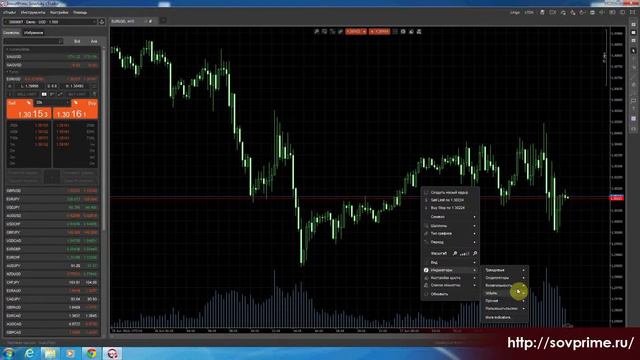The height and width of the screenshot is (360, 640).
Task: Click the symbols list vertical scrollbar
Action: click(104, 139)
